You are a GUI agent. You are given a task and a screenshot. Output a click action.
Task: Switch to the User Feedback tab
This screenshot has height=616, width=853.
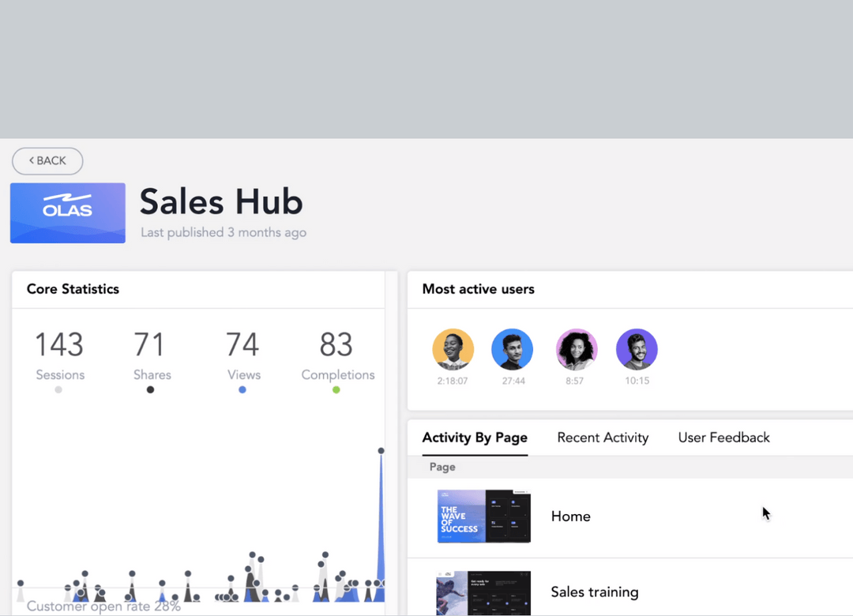pos(723,437)
